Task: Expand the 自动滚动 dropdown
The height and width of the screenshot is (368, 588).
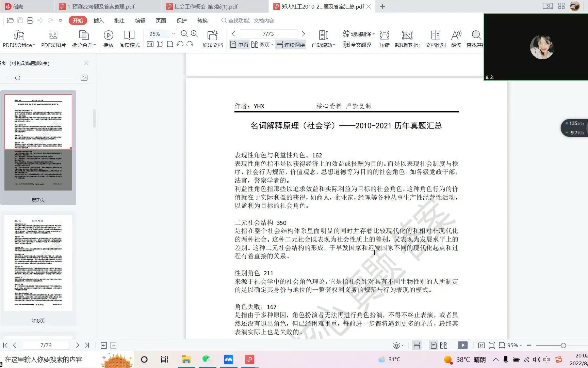Action: tap(334, 45)
